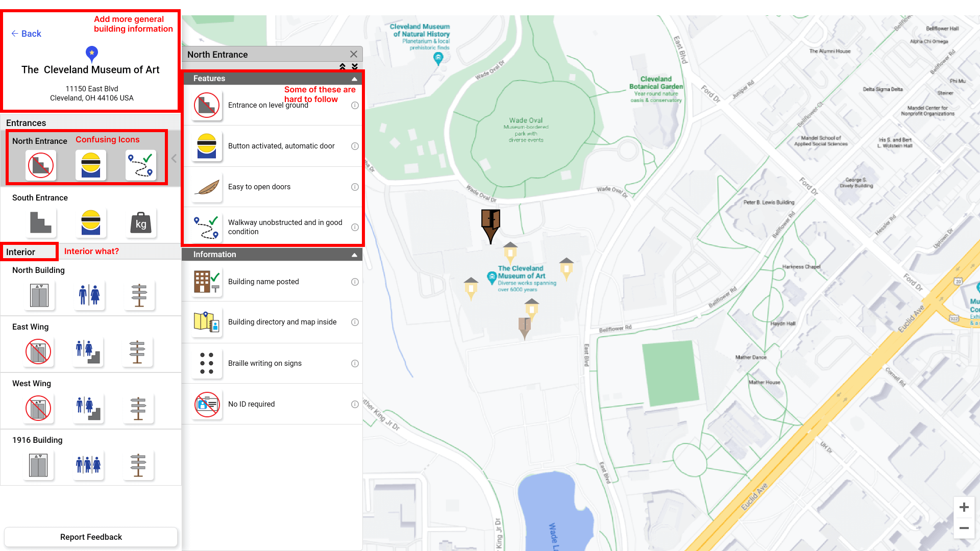Click the entrance on level ground icon

(206, 105)
